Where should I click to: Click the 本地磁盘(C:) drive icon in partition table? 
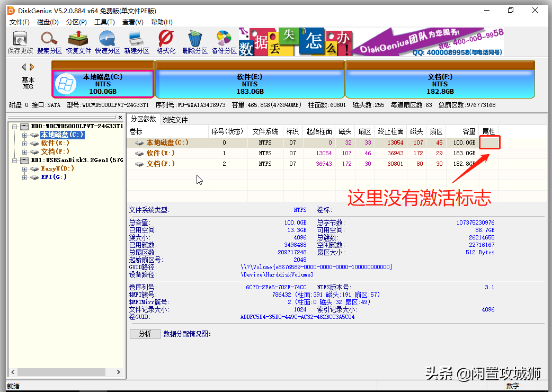139,142
